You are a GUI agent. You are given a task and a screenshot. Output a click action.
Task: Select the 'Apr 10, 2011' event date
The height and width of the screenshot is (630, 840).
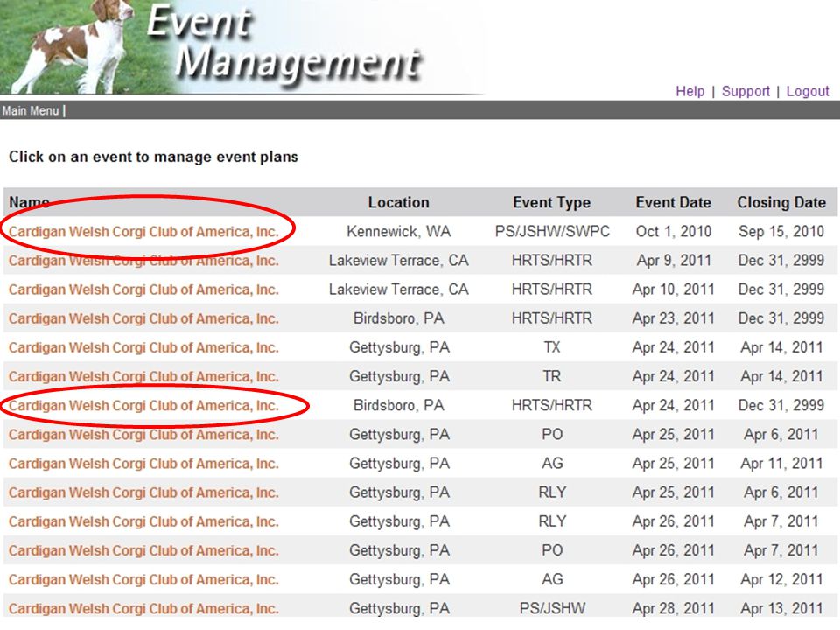(674, 290)
